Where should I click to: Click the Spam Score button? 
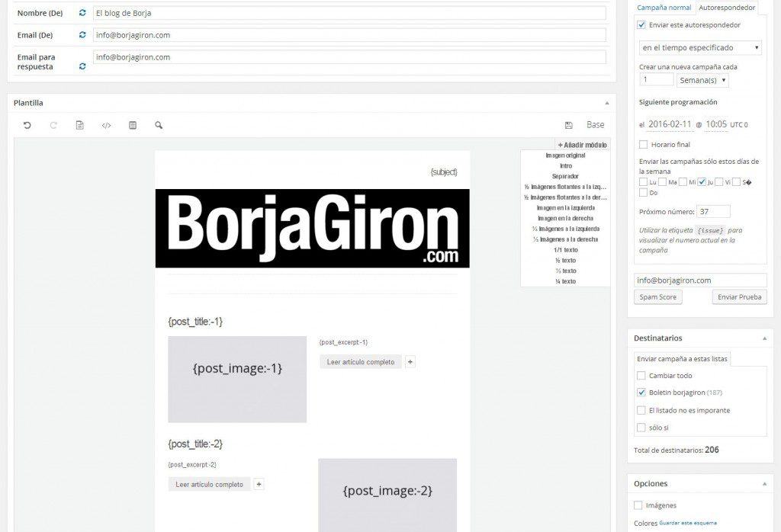[x=658, y=297]
